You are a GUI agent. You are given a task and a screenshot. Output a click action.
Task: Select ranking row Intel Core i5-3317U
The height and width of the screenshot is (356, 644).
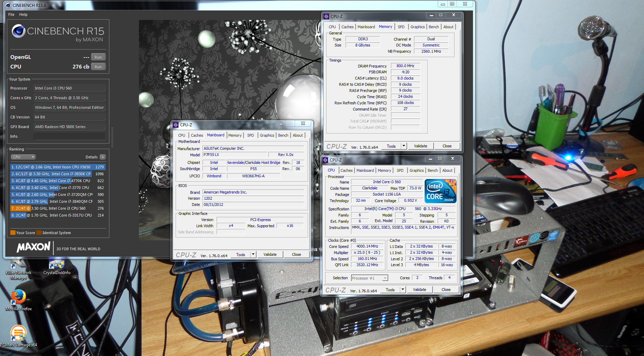(58, 215)
